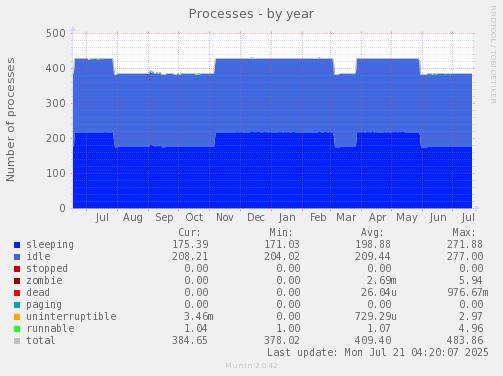Click the 'Munin 2.0.42' footer text
This screenshot has height=376, width=503.
pos(251,366)
